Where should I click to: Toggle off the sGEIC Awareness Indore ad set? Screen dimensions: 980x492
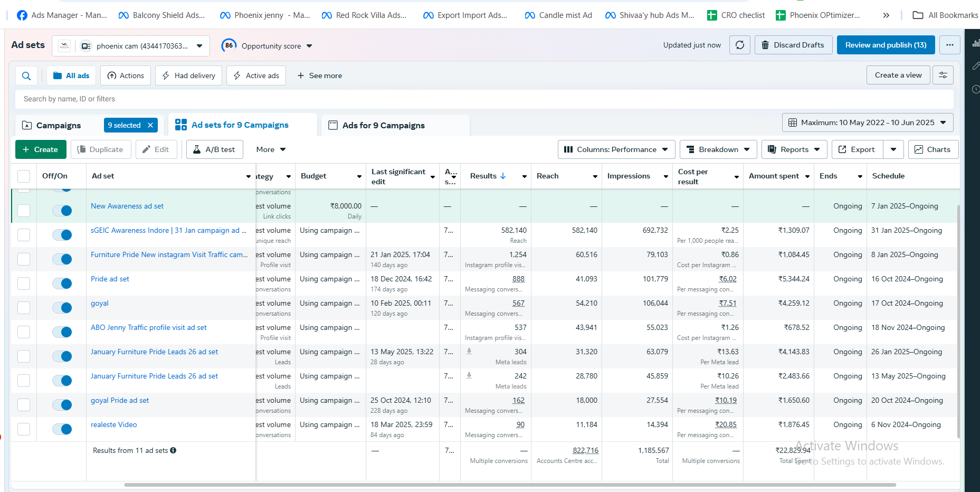coord(62,235)
